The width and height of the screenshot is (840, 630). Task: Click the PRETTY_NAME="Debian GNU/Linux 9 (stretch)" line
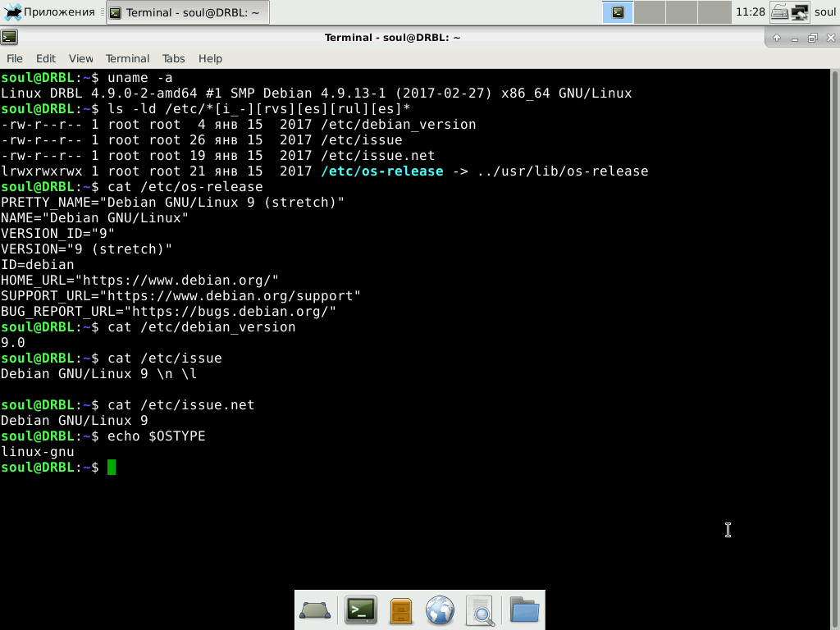172,203
